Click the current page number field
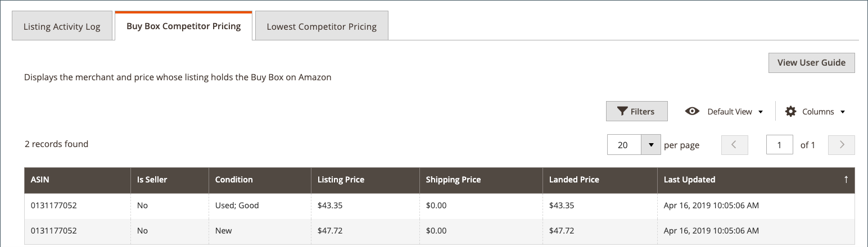This screenshot has width=868, height=247. coord(779,145)
